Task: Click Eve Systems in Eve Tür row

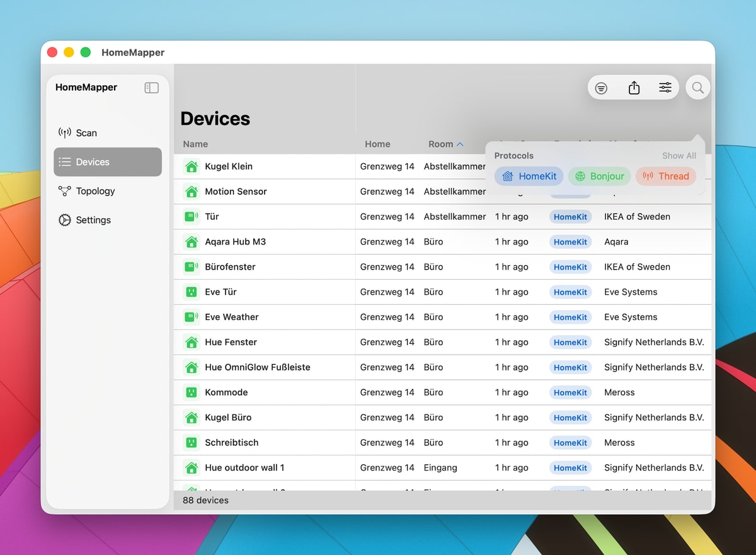Action: [x=631, y=292]
